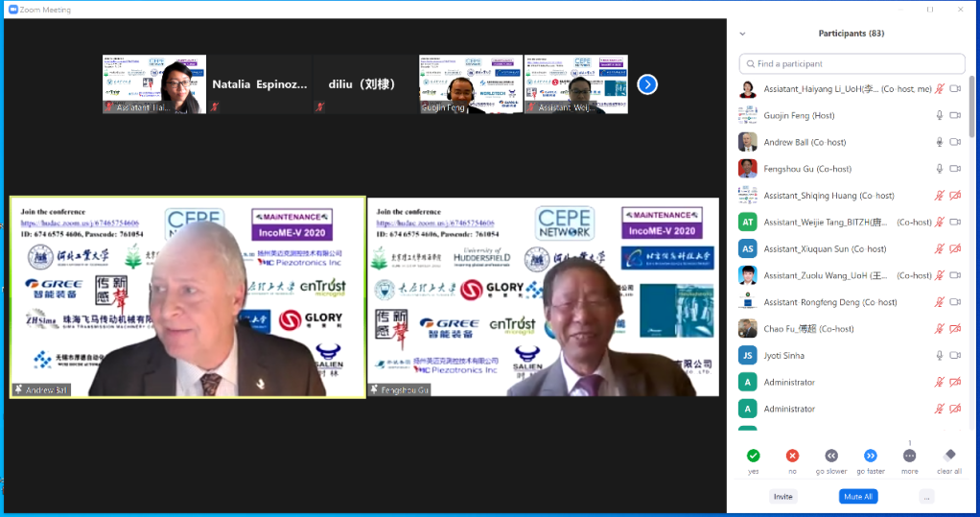The width and height of the screenshot is (980, 517).
Task: Mute Andrew Ball using his microphone icon
Action: point(940,142)
